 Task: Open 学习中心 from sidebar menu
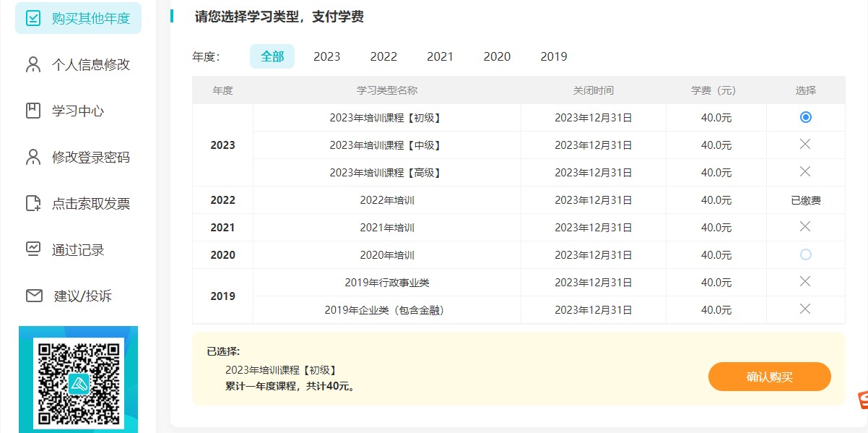78,111
